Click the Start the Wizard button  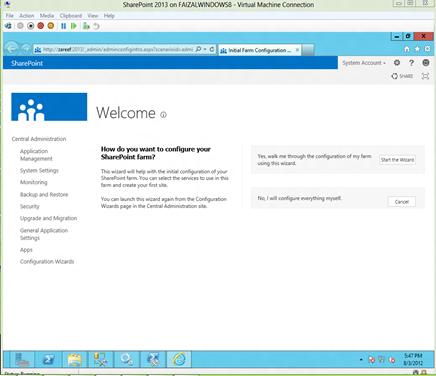tap(397, 160)
